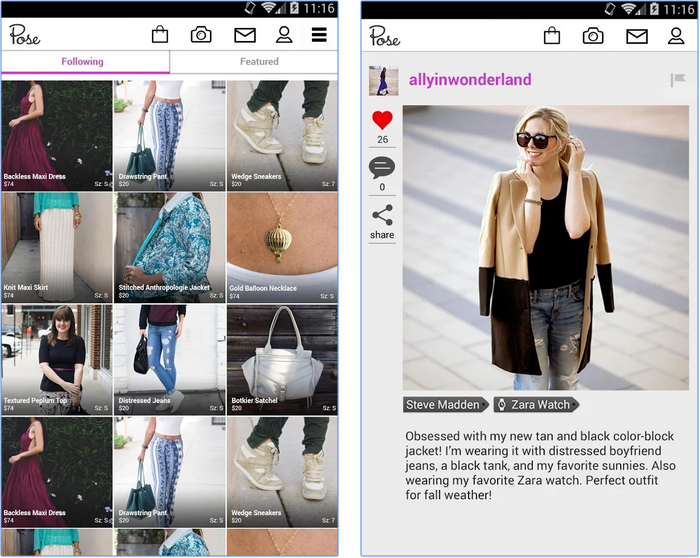Open first Drawstring Pant item

[170, 135]
